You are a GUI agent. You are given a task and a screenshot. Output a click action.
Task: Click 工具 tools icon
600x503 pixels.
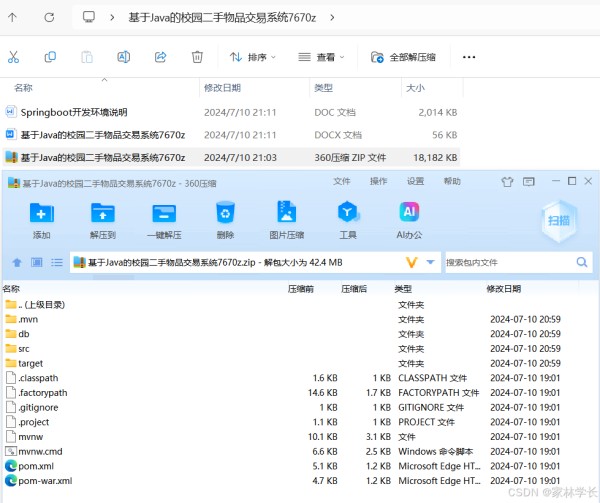point(348,221)
